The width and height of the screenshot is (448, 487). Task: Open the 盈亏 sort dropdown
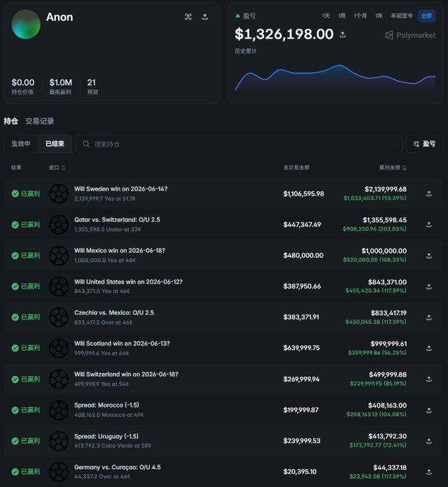pyautogui.click(x=424, y=144)
